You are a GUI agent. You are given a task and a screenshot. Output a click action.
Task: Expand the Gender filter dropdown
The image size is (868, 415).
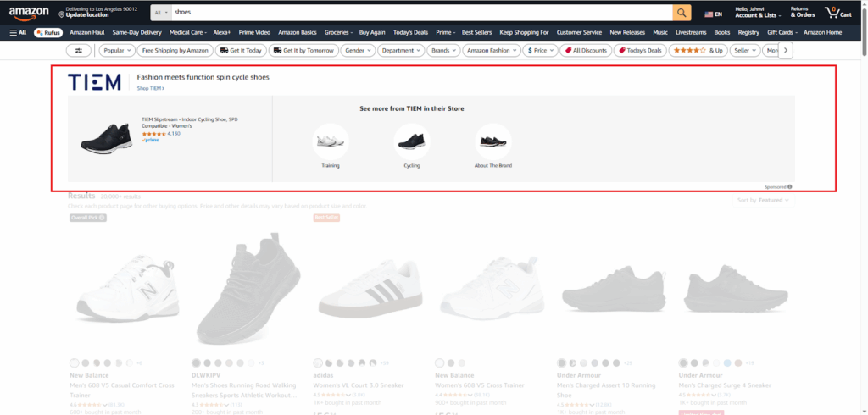click(358, 50)
